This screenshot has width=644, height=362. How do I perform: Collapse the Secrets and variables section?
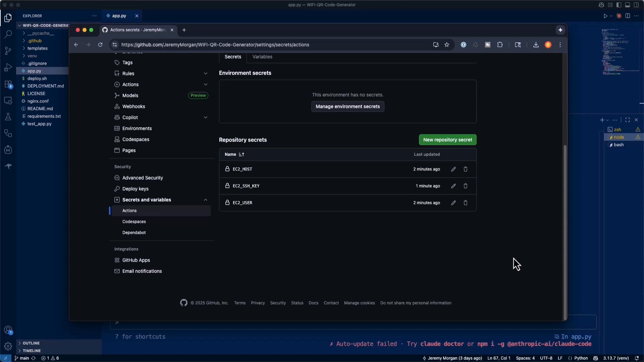click(206, 200)
